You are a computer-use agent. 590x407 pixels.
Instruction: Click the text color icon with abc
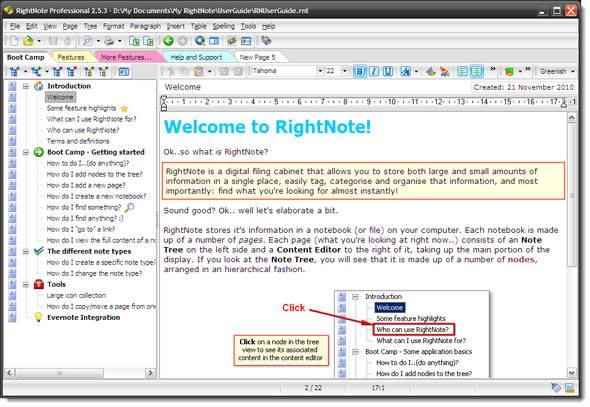(445, 71)
